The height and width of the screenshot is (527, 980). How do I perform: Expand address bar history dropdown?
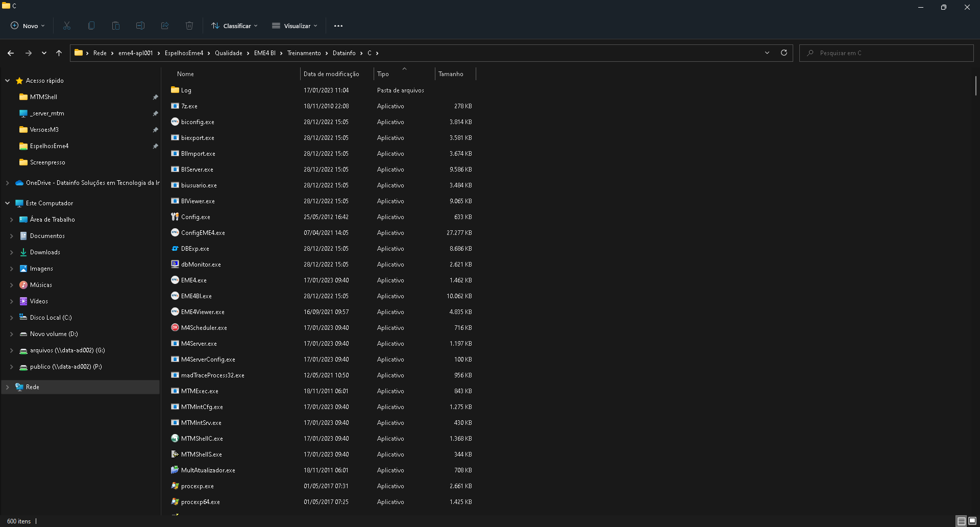pyautogui.click(x=767, y=53)
